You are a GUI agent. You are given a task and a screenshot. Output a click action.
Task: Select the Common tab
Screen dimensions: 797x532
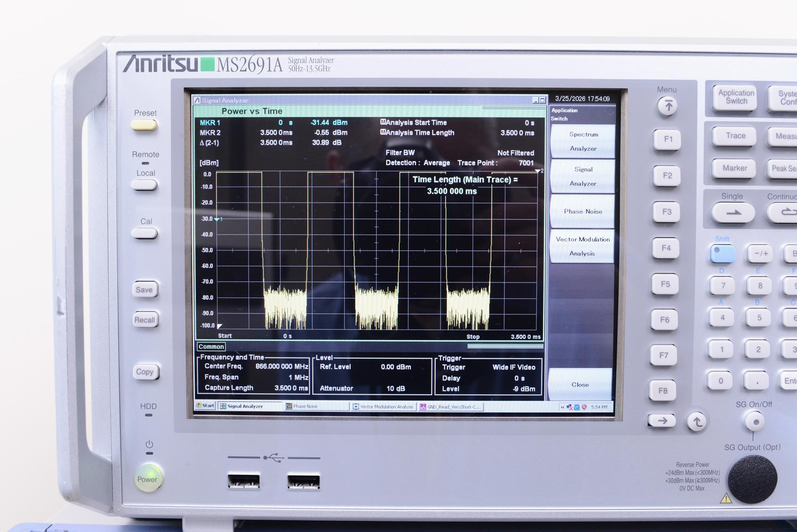click(211, 346)
